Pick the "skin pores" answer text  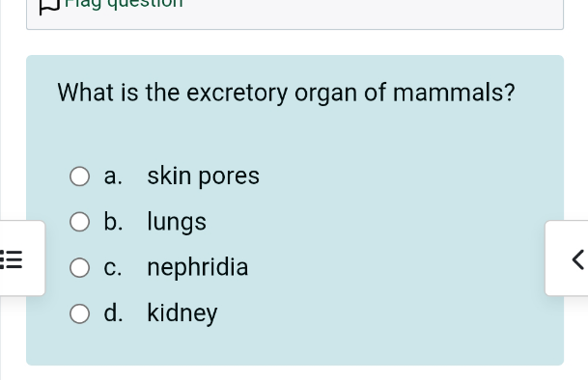click(203, 176)
